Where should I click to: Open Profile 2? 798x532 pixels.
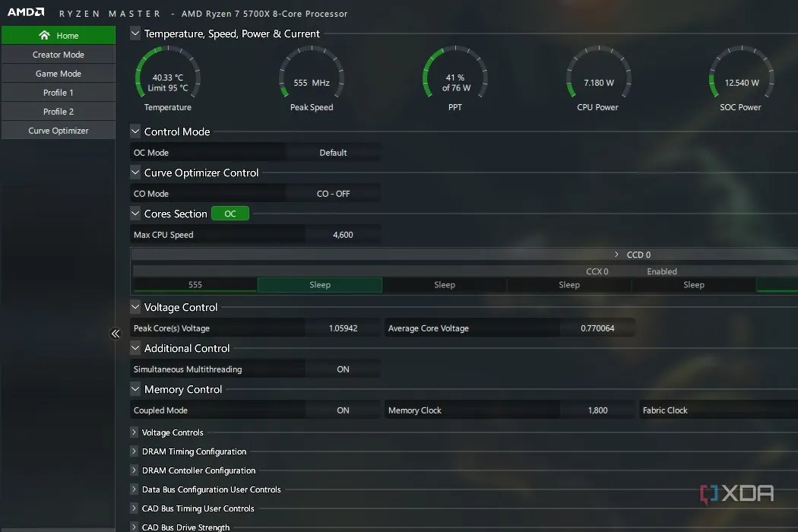[59, 111]
